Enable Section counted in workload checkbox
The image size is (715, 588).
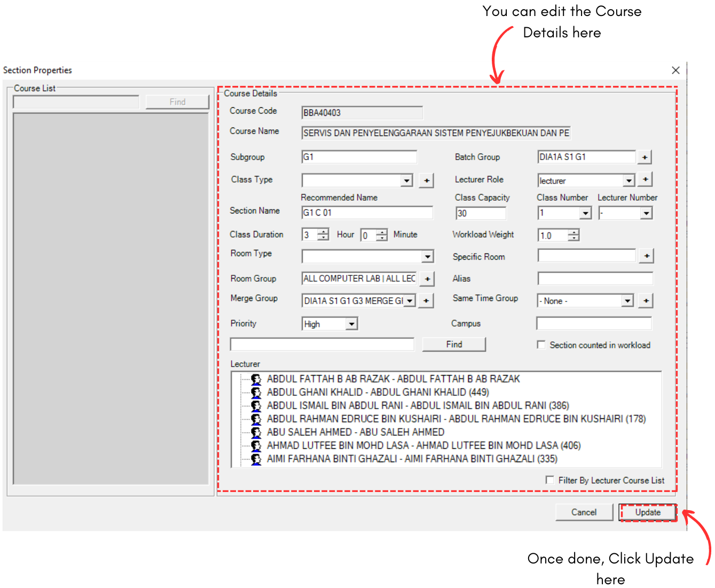pyautogui.click(x=541, y=345)
